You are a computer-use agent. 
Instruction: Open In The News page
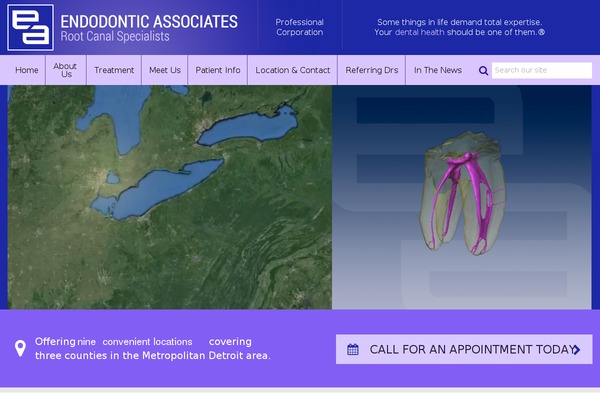click(x=438, y=70)
